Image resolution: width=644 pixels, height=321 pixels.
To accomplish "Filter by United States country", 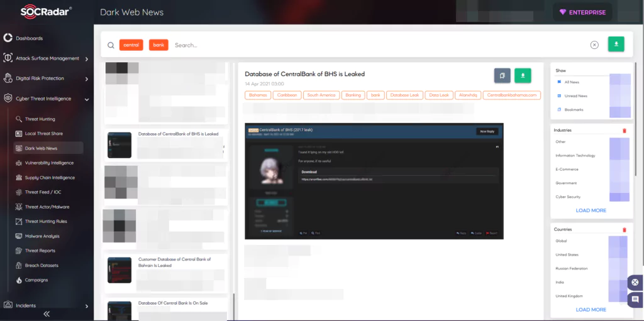I will tap(567, 254).
